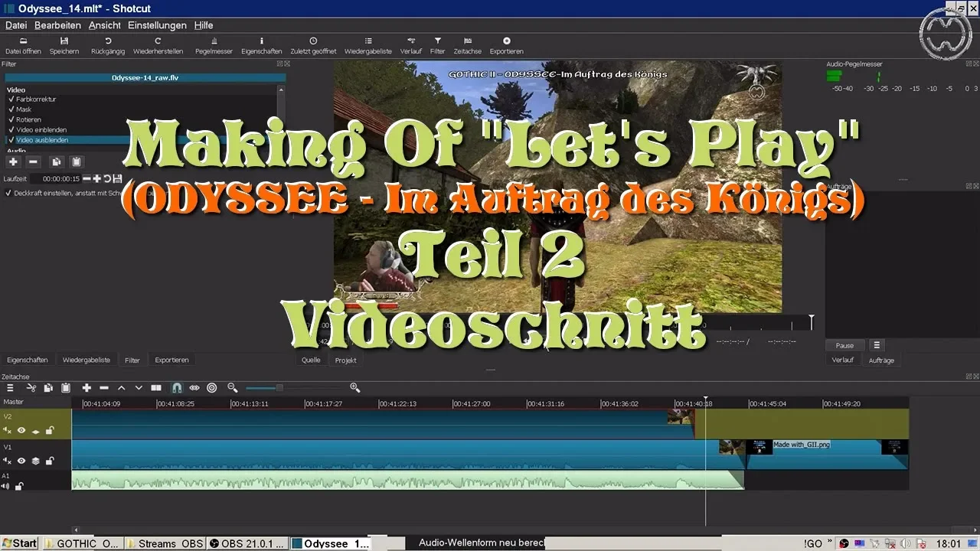Image resolution: width=980 pixels, height=551 pixels.
Task: Open Windows Start menu
Action: click(19, 543)
